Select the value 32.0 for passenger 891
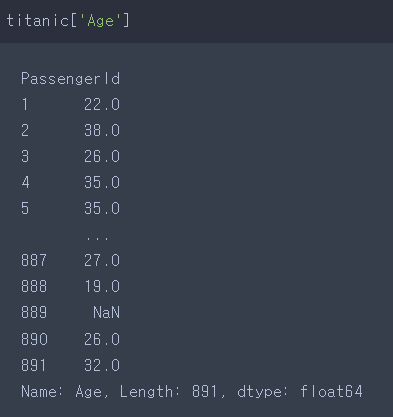 pyautogui.click(x=102, y=365)
